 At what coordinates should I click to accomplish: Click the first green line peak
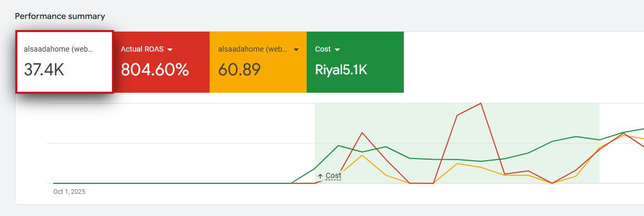coord(338,145)
